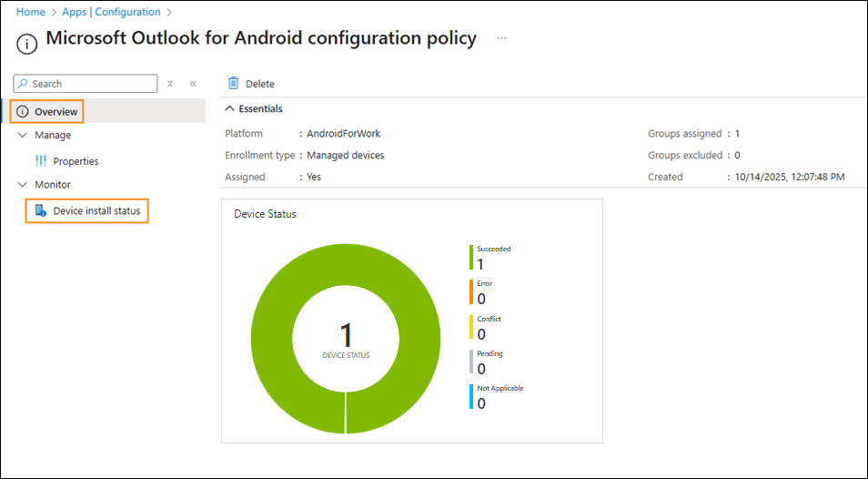The image size is (868, 479).
Task: Collapse the Essentials section
Action: [x=230, y=108]
